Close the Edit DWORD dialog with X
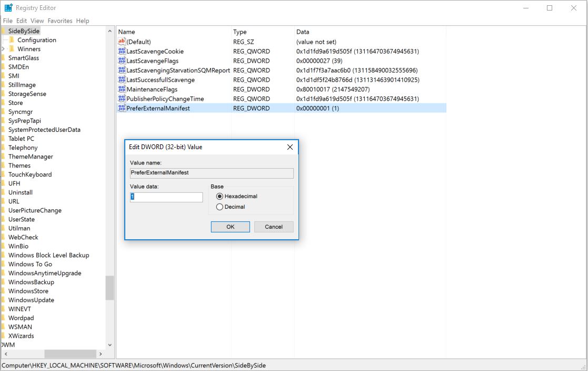This screenshot has height=371, width=588. tap(290, 147)
